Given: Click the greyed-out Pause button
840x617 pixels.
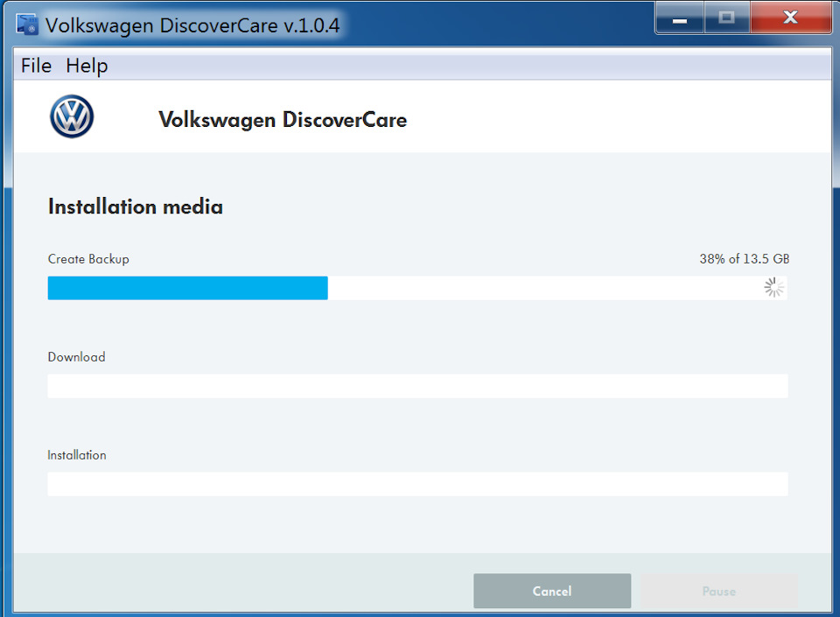Looking at the screenshot, I should tap(719, 591).
